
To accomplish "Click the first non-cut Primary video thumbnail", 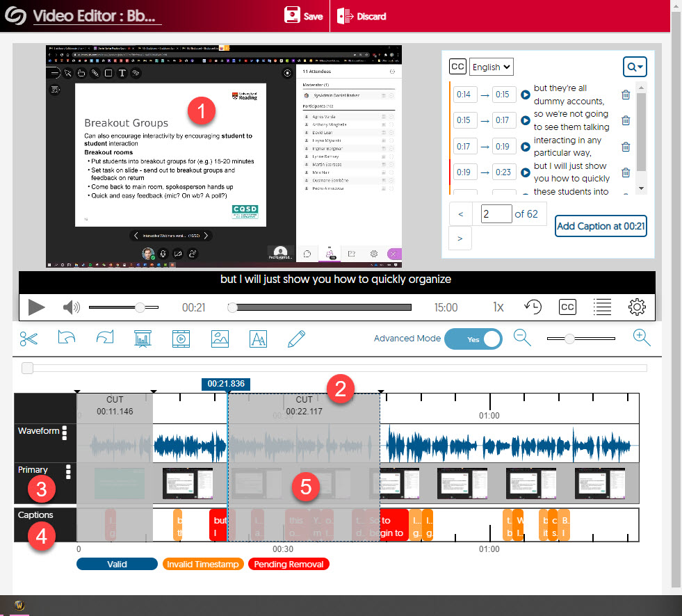I will click(x=188, y=483).
